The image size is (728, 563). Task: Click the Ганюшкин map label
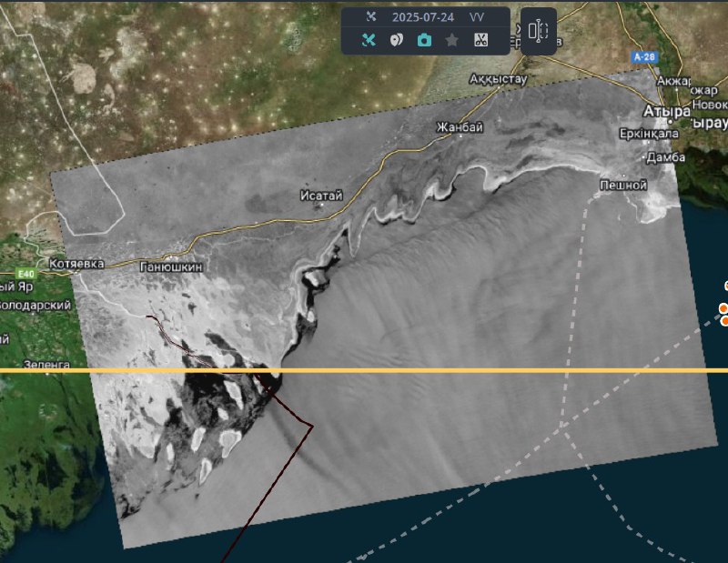pyautogui.click(x=171, y=266)
